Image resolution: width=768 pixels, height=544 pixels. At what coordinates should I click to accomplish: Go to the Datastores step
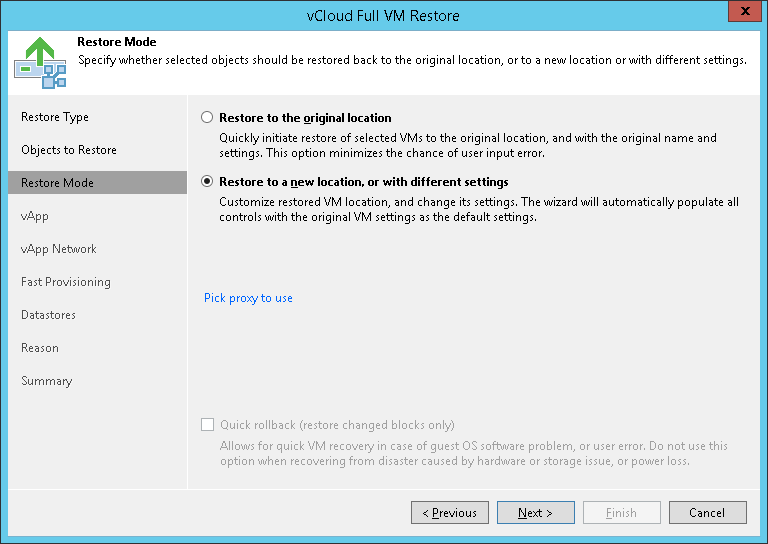pos(48,315)
